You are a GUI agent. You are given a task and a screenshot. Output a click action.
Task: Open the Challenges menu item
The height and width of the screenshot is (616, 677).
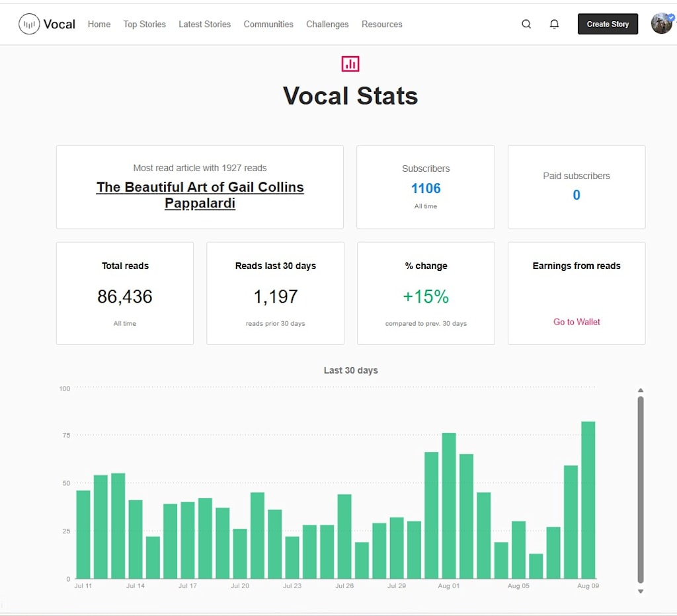coord(327,24)
